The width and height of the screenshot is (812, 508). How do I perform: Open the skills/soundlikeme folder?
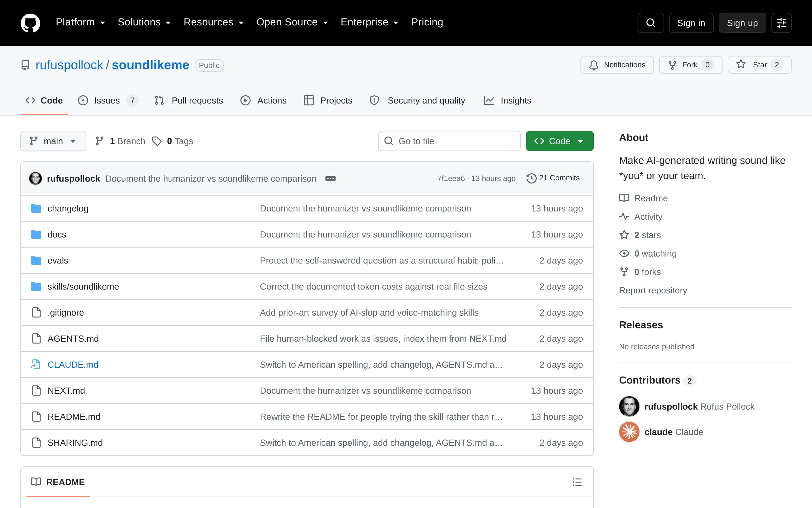click(x=83, y=287)
